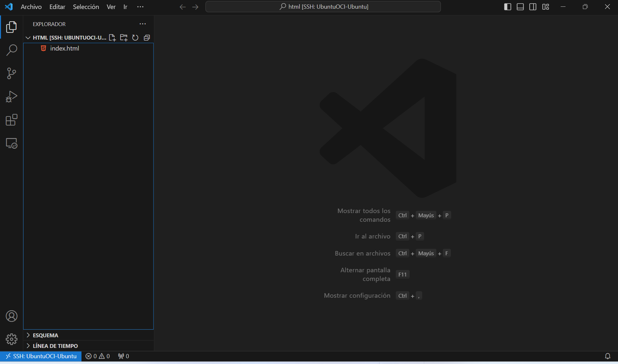Open the Explorer view in activity bar
The width and height of the screenshot is (618, 364).
12,27
